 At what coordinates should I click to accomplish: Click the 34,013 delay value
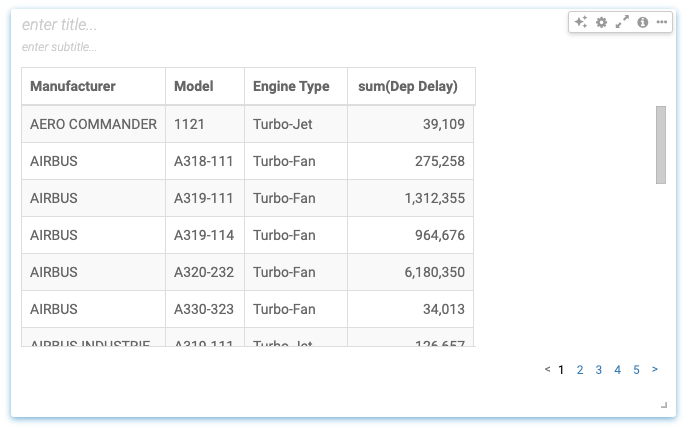coord(444,309)
